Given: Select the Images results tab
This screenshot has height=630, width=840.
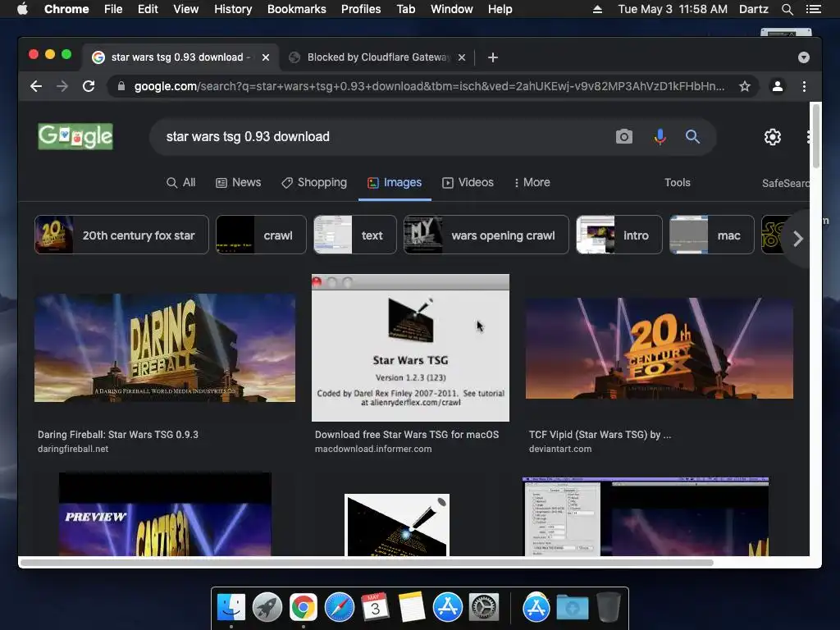Looking at the screenshot, I should coord(395,183).
